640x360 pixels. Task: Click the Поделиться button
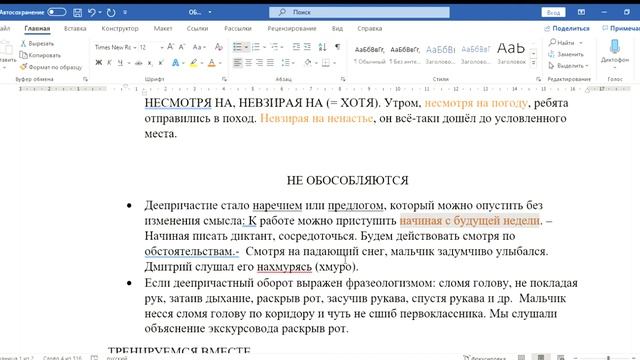(x=567, y=28)
